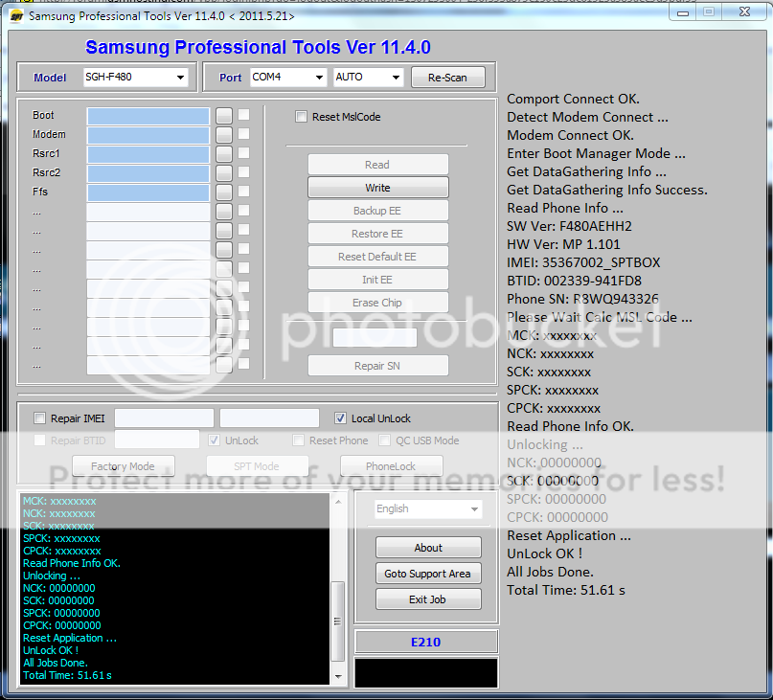Click the log panel scrollbar thumb
The width and height of the screenshot is (773, 700).
(338, 621)
